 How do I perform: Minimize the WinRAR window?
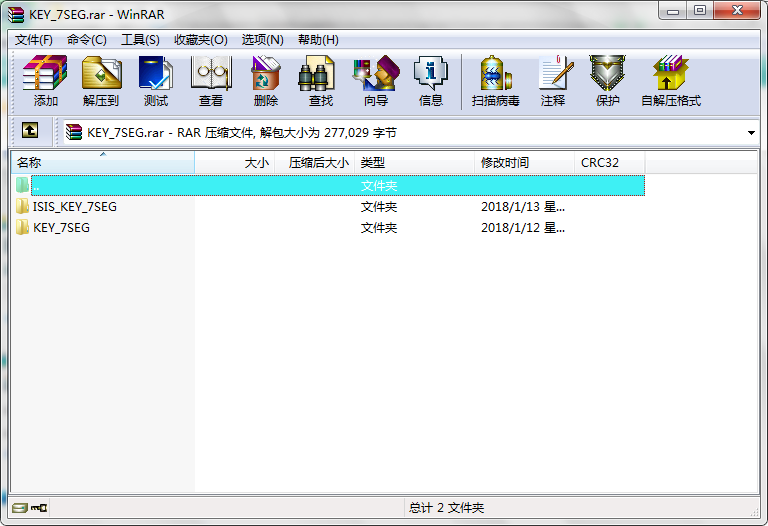tap(673, 11)
